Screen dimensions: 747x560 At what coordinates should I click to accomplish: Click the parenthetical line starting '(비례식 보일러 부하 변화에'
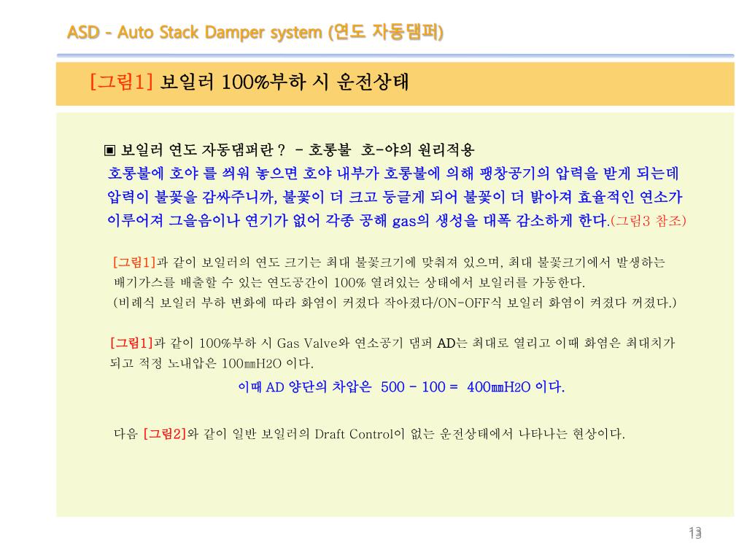click(395, 303)
